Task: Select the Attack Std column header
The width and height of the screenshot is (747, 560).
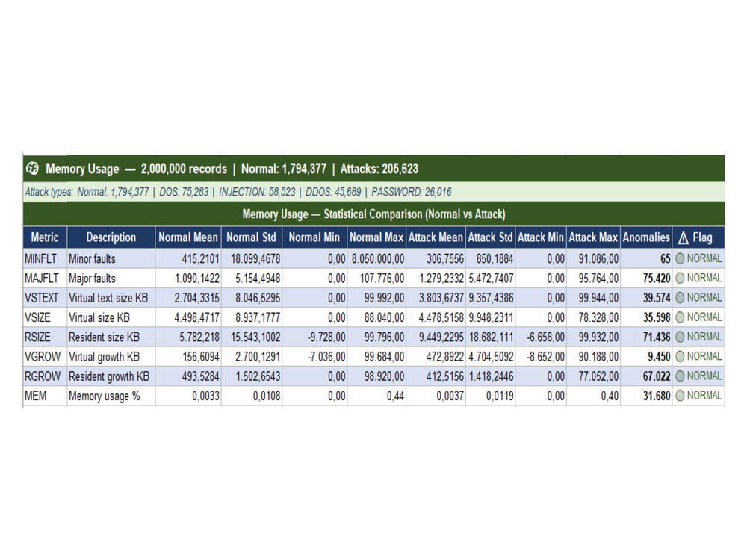Action: 490,237
